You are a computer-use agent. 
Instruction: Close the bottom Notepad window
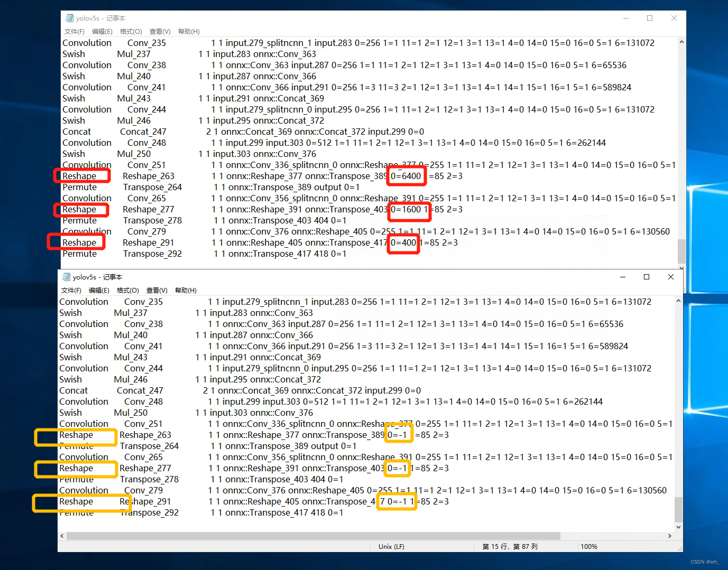[x=671, y=277]
